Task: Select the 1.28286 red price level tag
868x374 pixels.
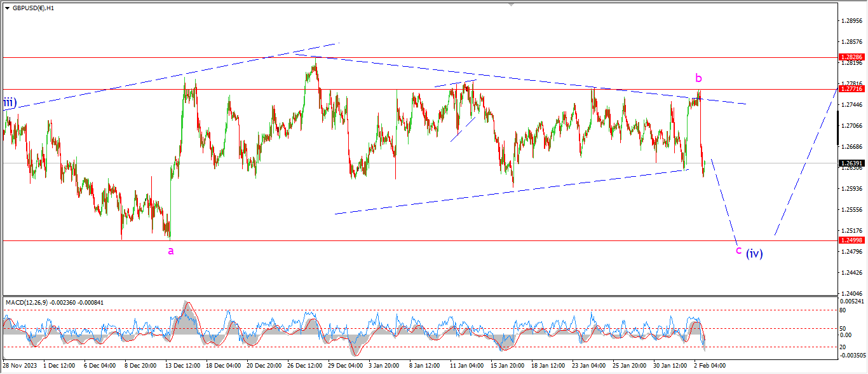Action: [x=851, y=57]
